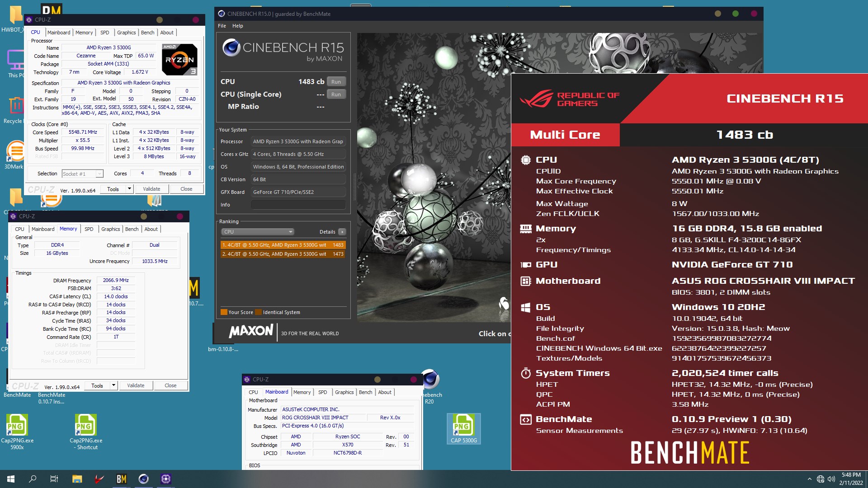
Task: Switch to Mainboard tab in top CPU-Z
Action: point(59,33)
